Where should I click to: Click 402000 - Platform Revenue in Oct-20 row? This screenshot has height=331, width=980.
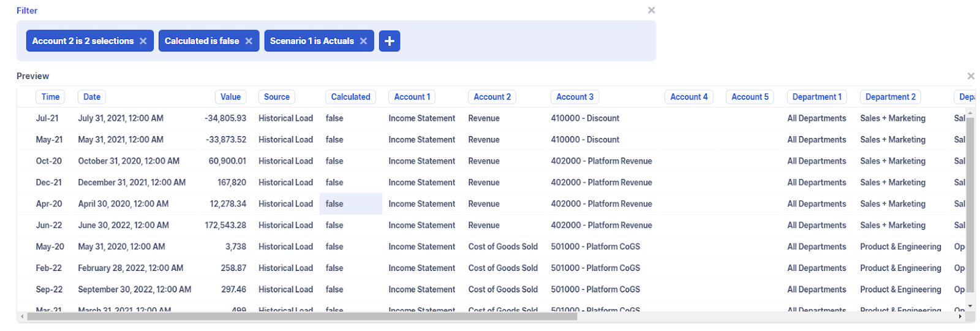tap(601, 161)
